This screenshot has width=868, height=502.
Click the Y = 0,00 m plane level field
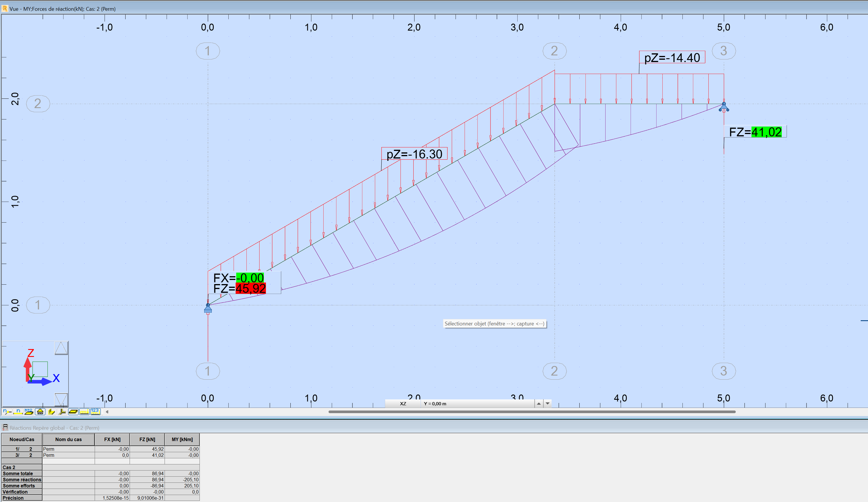point(477,404)
